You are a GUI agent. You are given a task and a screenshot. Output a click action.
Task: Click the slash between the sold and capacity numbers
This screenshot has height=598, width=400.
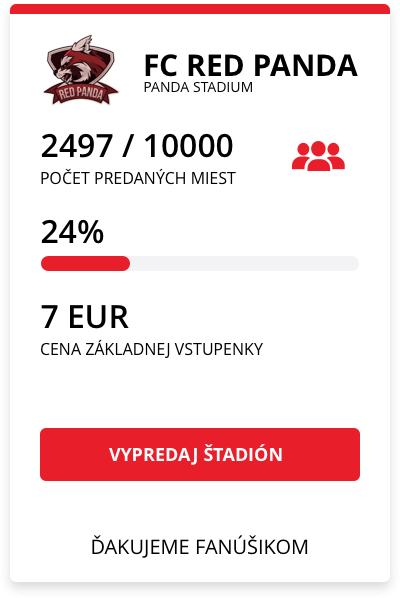tap(129, 146)
